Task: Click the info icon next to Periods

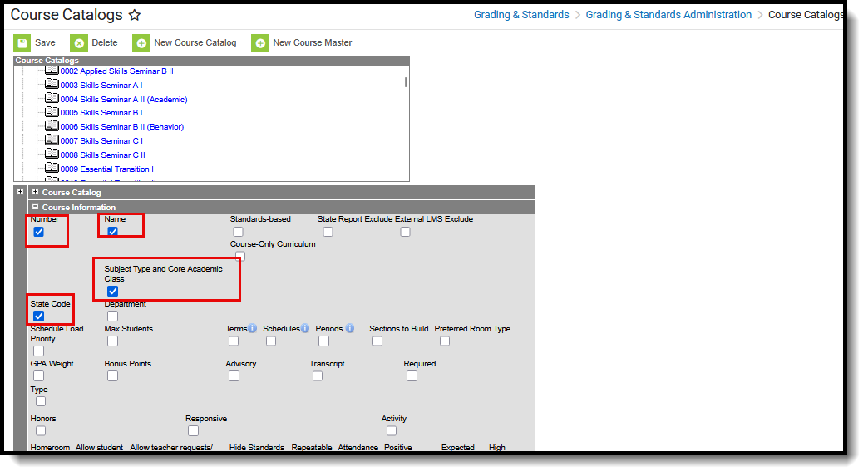Action: point(350,328)
